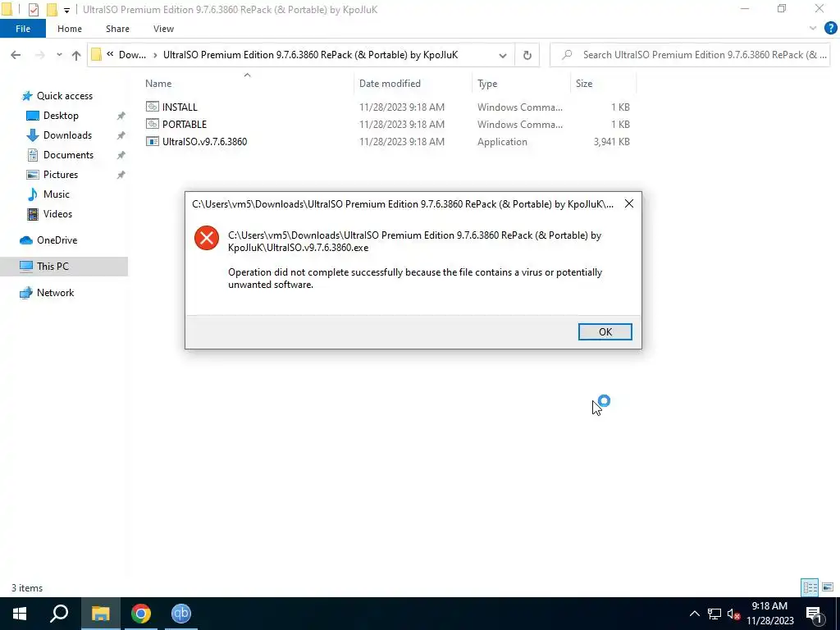Close the error dialog with X
This screenshot has width=840, height=630.
(629, 203)
